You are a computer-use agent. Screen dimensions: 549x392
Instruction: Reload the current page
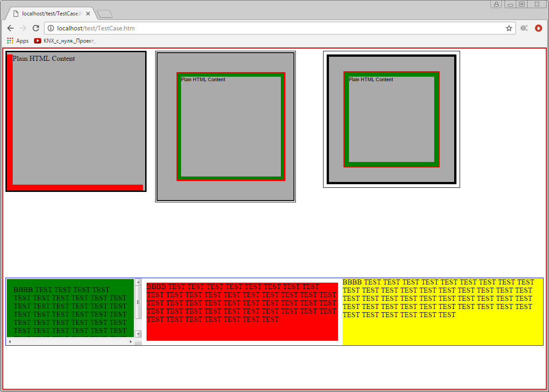36,28
